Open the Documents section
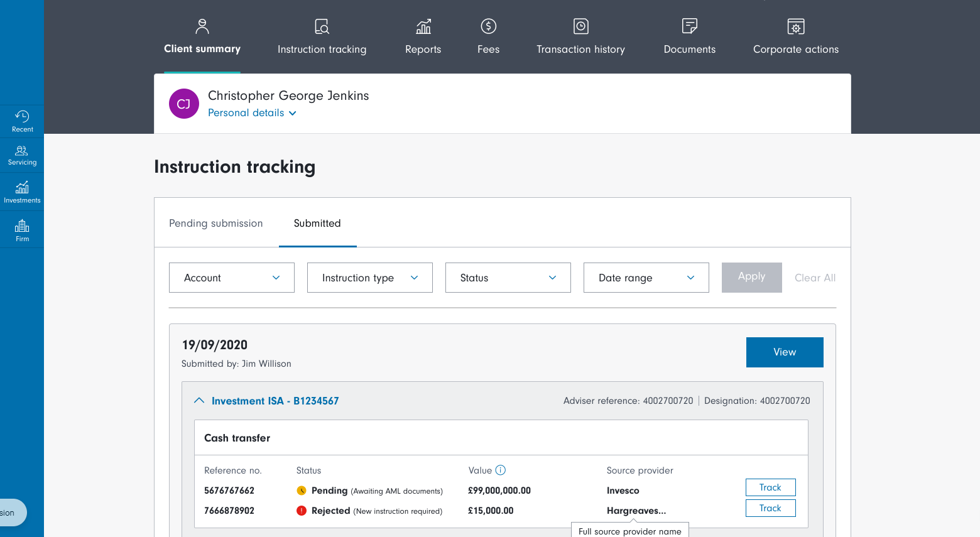 click(x=689, y=36)
